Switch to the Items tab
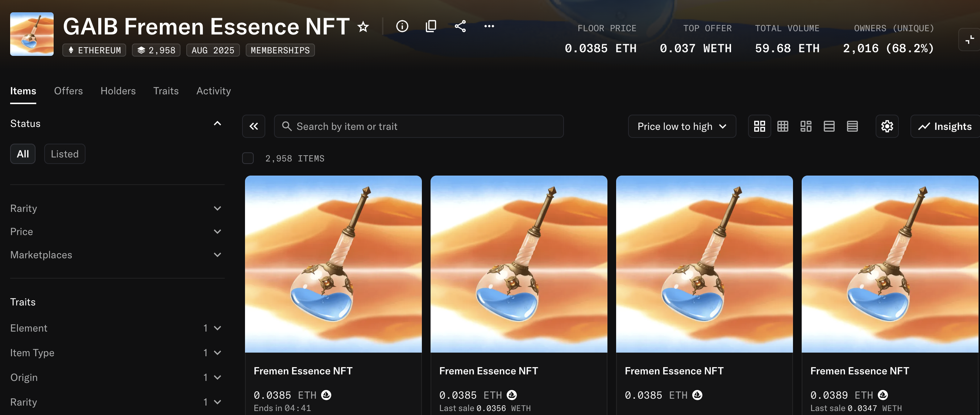 click(x=23, y=91)
